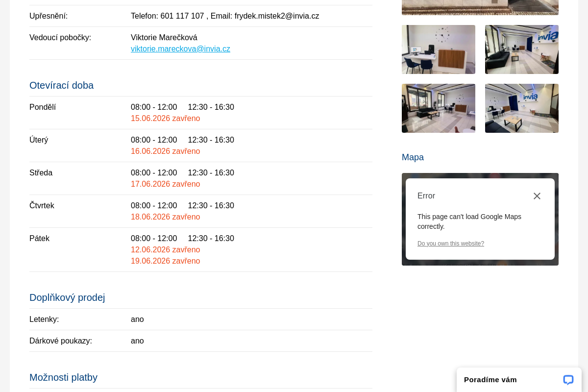Select 'Letenky:' label
Viewport: 588px width, 392px height.
click(x=44, y=319)
